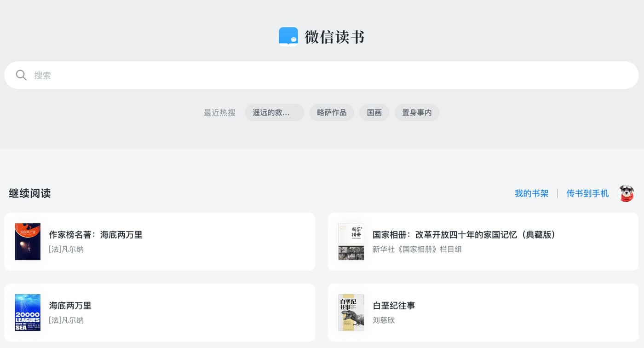Viewport: 644px width, 348px height.
Task: Open the user profile avatar with dog
Action: [x=626, y=193]
